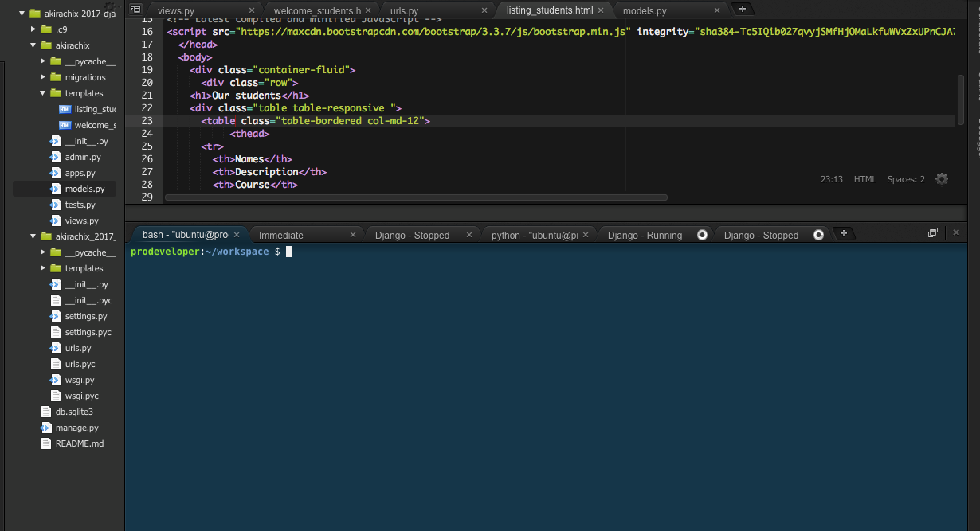980x531 pixels.
Task: Expand the .c9 folder
Action: click(33, 29)
